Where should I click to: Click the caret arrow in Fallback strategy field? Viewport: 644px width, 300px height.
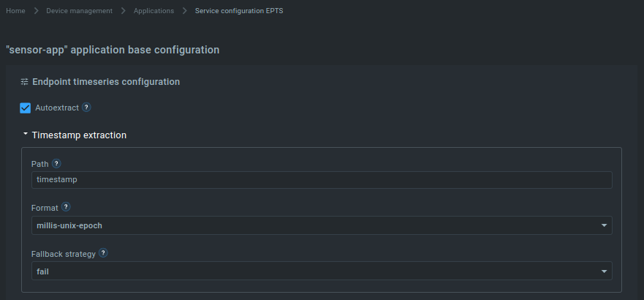point(604,271)
